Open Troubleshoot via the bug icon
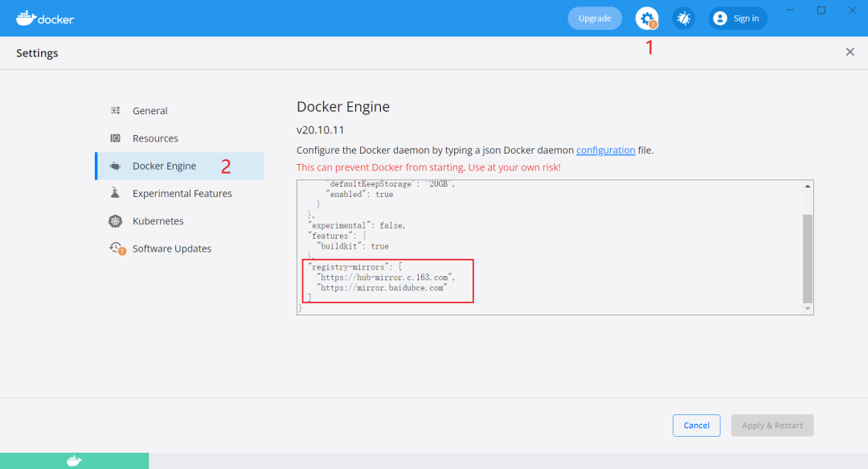Image resolution: width=868 pixels, height=469 pixels. (684, 19)
